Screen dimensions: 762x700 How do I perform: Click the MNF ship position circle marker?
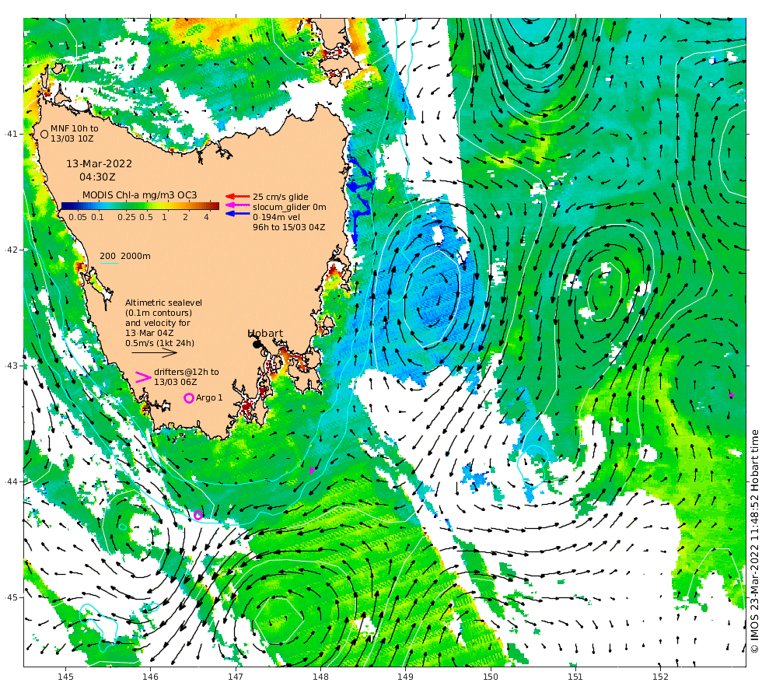pyautogui.click(x=44, y=134)
